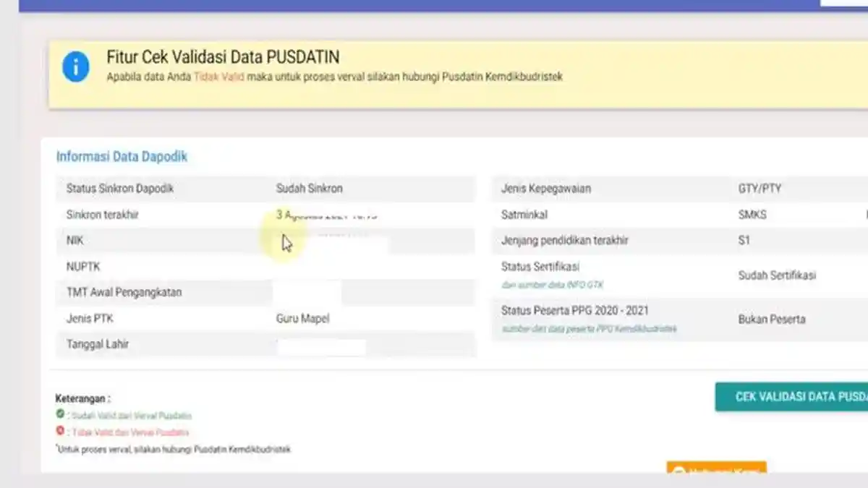
Task: Click the "Sudah Valid dari Verval Pusdatin" legend text
Action: (x=132, y=416)
